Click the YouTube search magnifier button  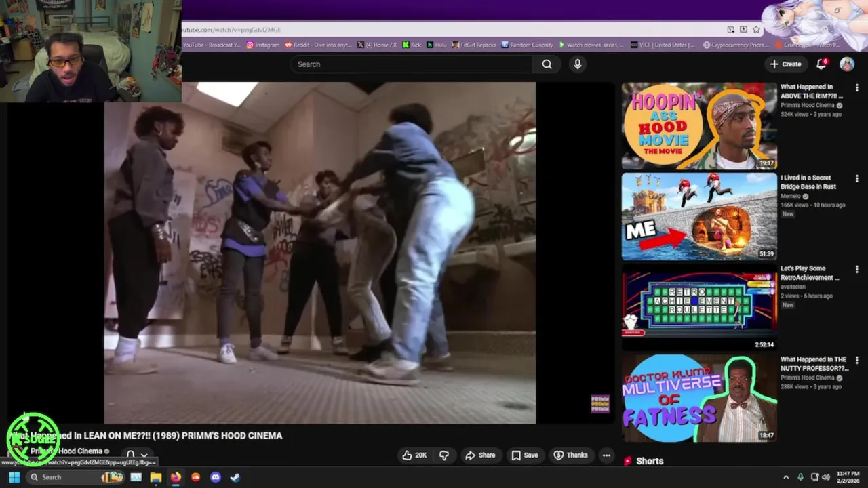(547, 64)
